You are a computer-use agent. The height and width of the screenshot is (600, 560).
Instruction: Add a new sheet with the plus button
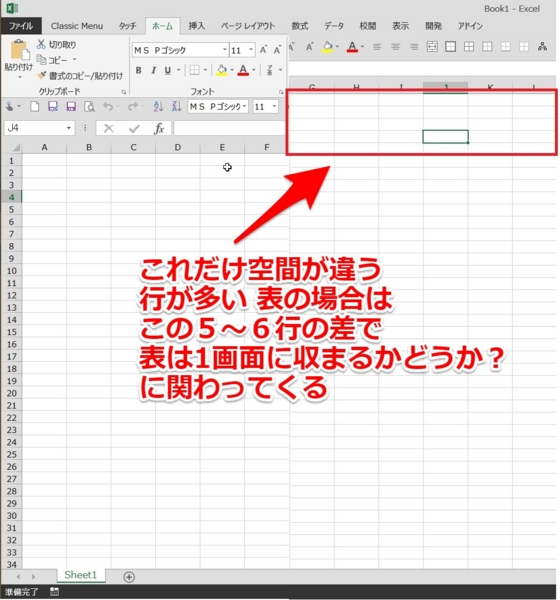click(129, 577)
